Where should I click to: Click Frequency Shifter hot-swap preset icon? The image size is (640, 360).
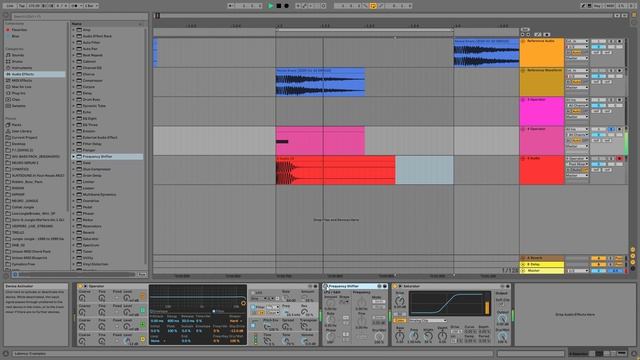(x=380, y=287)
